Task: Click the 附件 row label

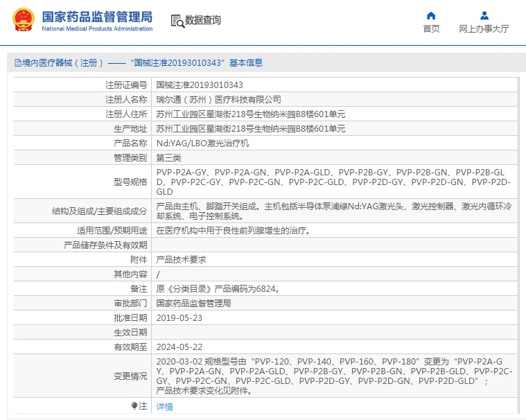Action: pyautogui.click(x=139, y=260)
